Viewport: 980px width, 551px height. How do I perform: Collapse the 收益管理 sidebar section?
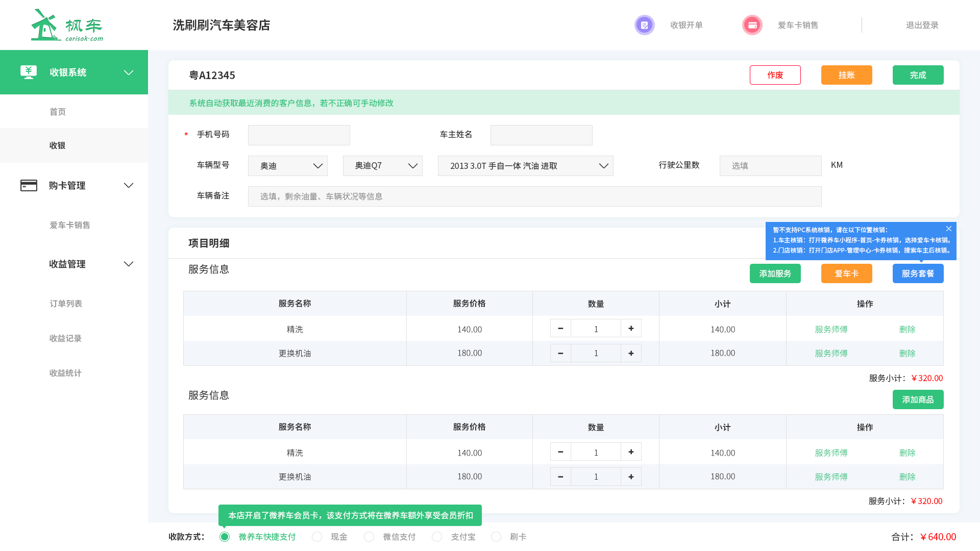(x=129, y=264)
